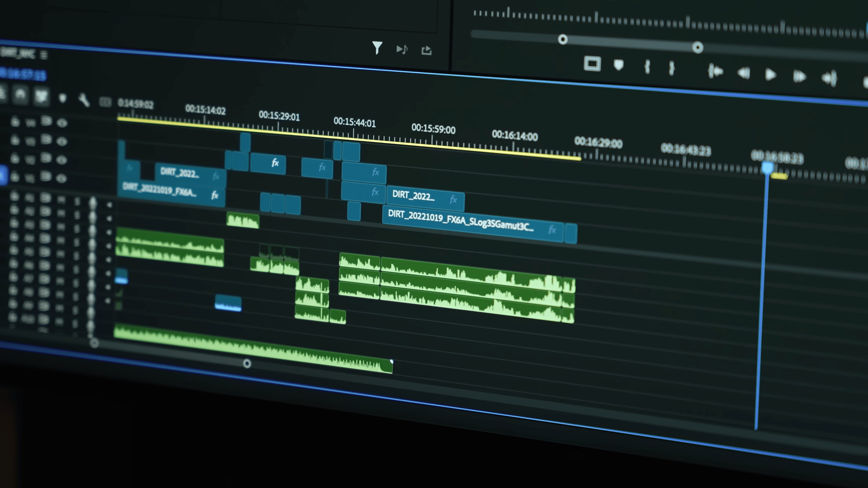Click the export share icon near the funnel
This screenshot has height=488, width=868.
427,51
